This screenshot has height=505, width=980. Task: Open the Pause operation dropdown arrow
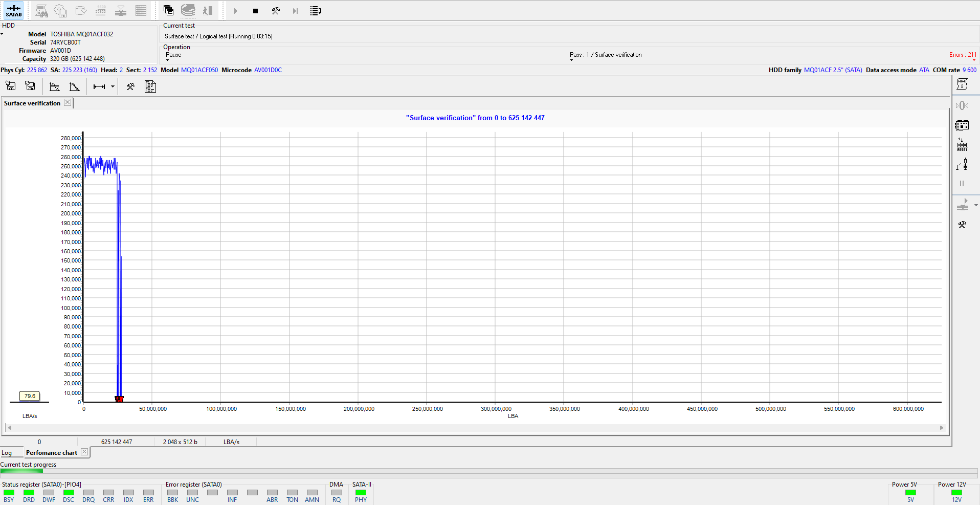(x=167, y=60)
